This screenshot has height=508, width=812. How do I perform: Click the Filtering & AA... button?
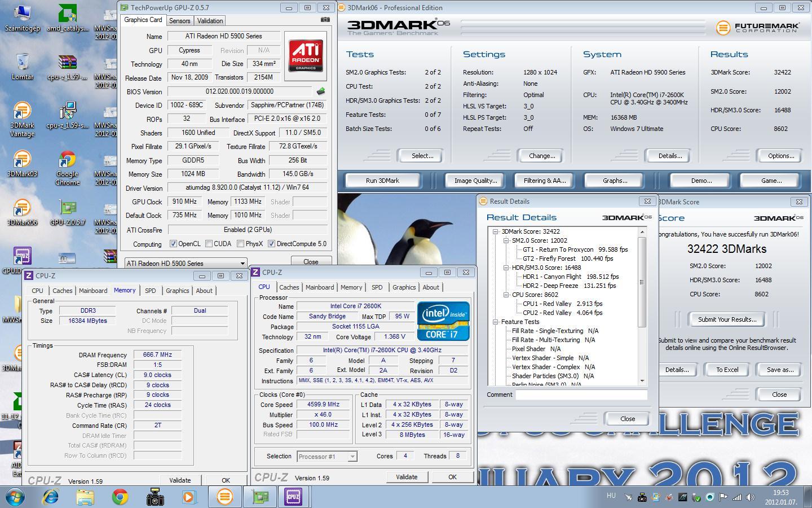544,181
